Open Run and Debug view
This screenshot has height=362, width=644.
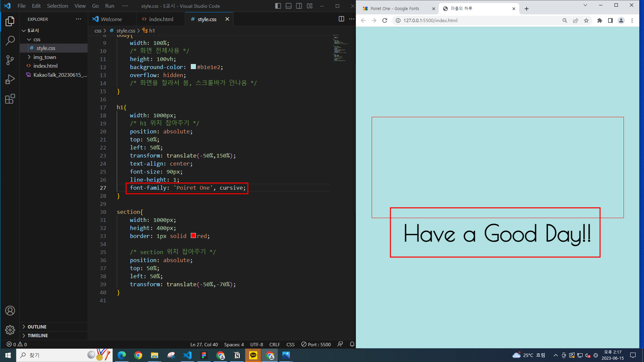click(10, 80)
